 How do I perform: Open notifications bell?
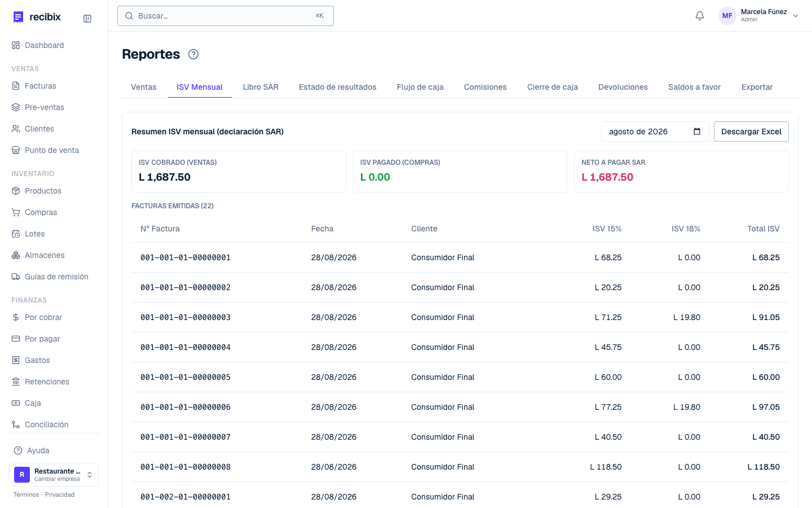(700, 16)
